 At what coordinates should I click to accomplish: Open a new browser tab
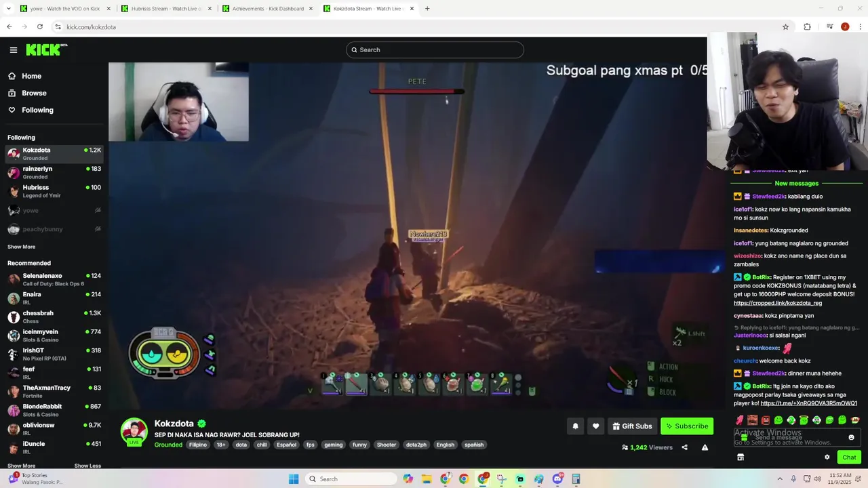[427, 9]
